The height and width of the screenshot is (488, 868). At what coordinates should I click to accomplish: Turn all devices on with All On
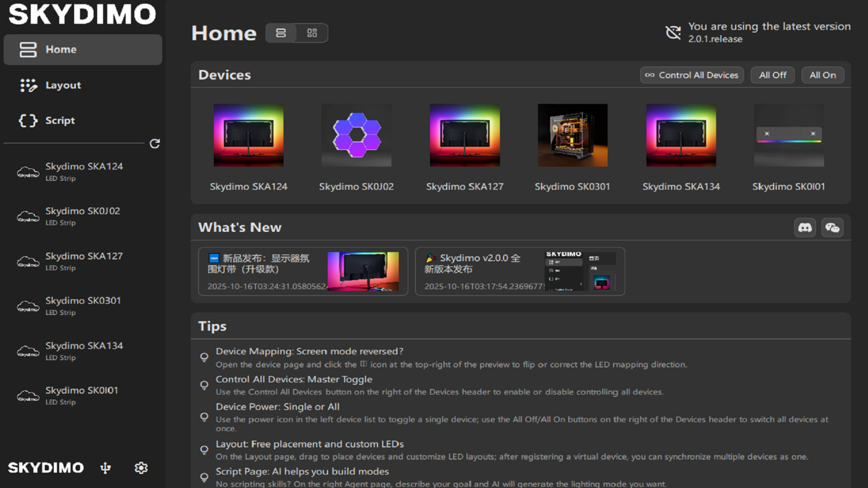[x=822, y=75]
